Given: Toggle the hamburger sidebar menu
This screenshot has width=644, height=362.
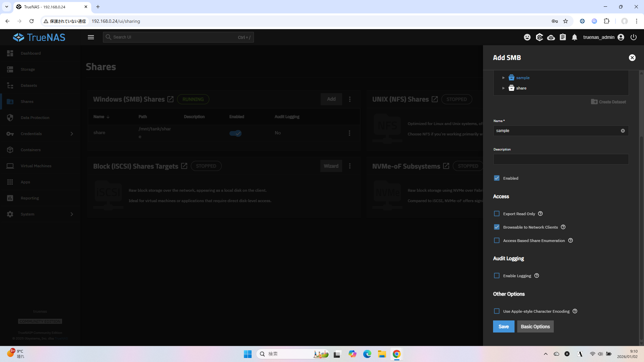Looking at the screenshot, I should click(x=91, y=37).
